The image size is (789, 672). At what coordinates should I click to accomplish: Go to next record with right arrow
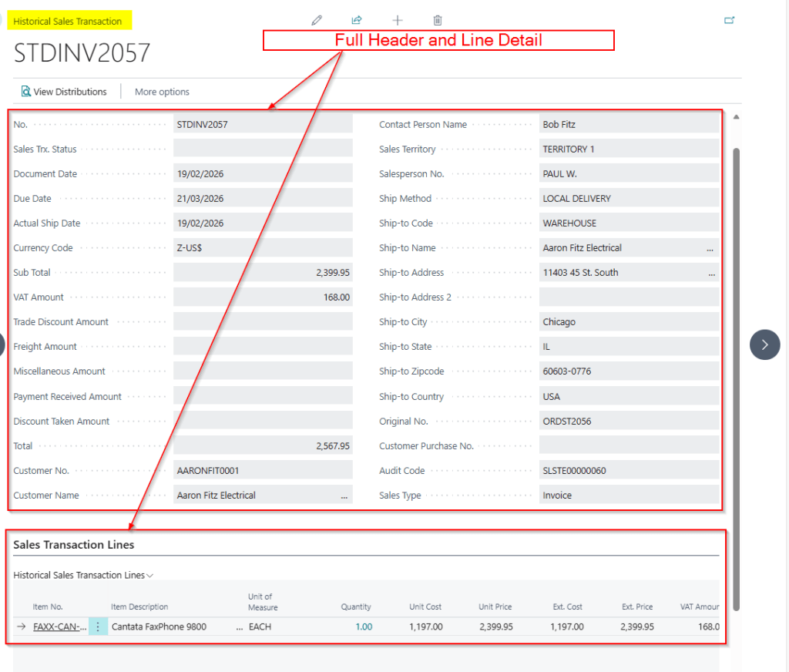[x=764, y=344]
